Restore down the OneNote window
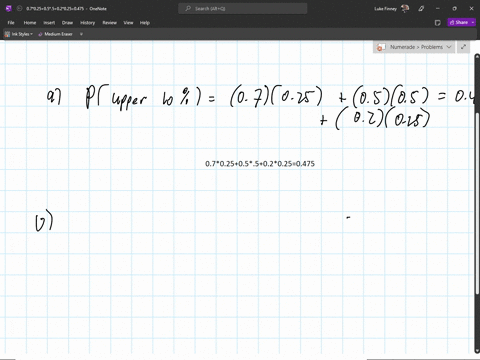Screen dimensions: 480x360 (454, 9)
